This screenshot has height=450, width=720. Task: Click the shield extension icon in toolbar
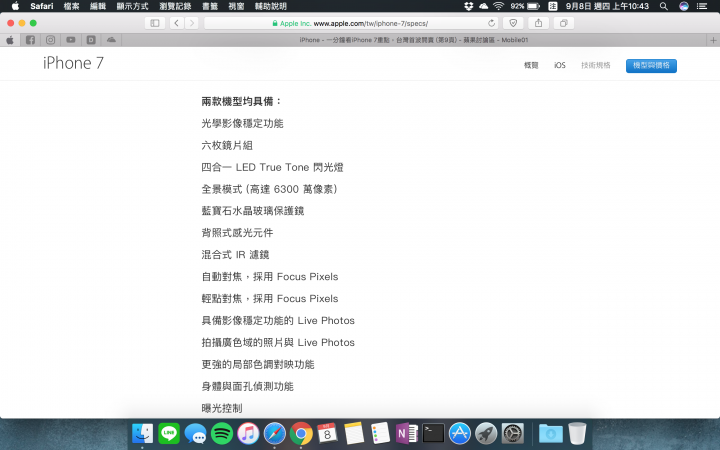[x=513, y=23]
